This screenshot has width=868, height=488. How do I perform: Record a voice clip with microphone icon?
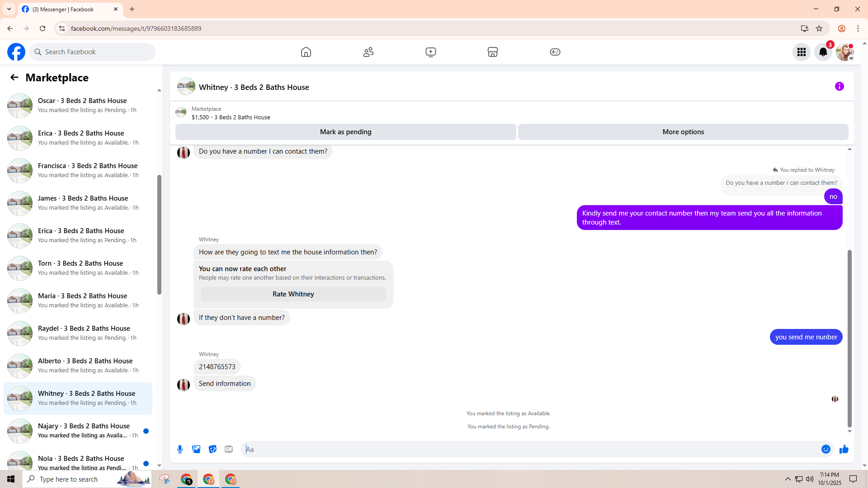point(180,449)
